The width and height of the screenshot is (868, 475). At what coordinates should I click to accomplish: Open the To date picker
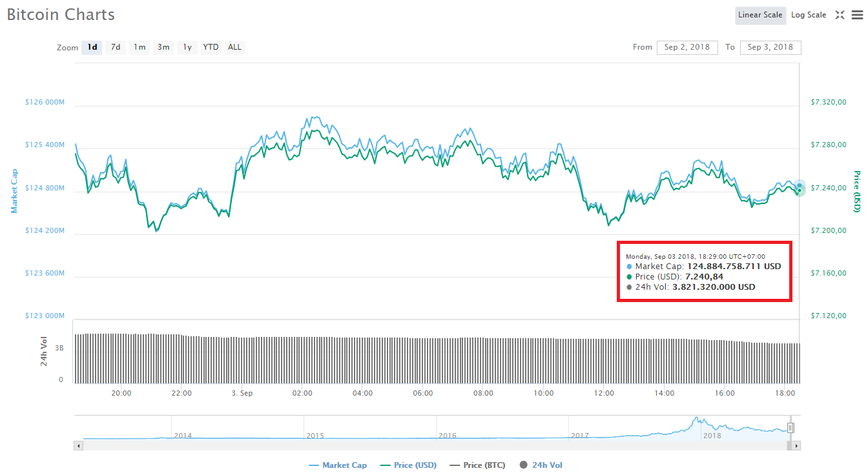tap(770, 47)
